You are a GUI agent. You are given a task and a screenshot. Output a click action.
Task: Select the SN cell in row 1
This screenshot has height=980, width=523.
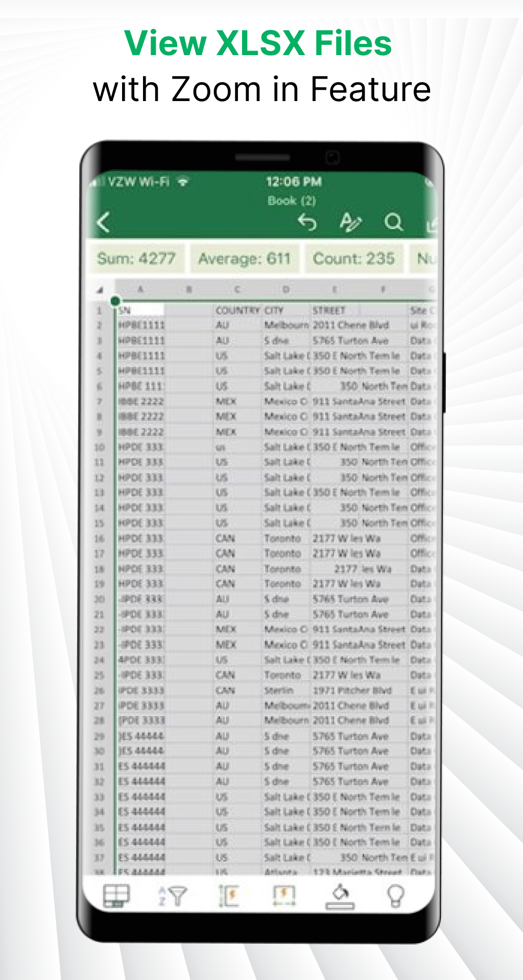(140, 310)
